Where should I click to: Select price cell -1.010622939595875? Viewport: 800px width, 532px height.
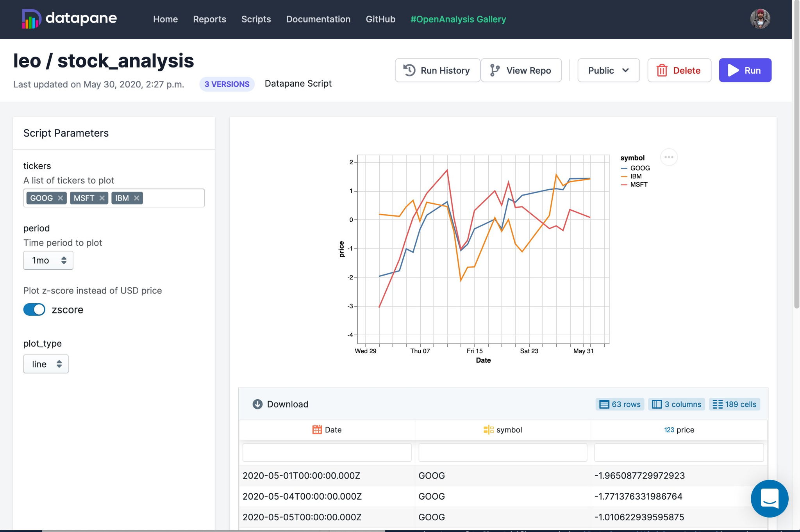click(679, 517)
